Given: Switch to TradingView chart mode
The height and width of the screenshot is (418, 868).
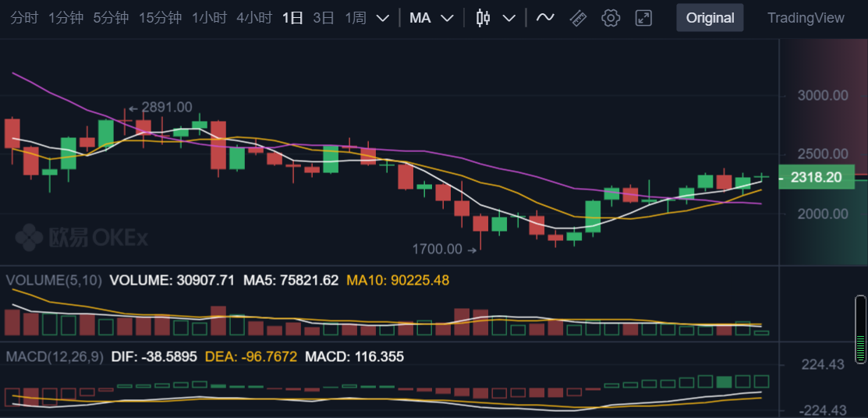Looking at the screenshot, I should 806,18.
